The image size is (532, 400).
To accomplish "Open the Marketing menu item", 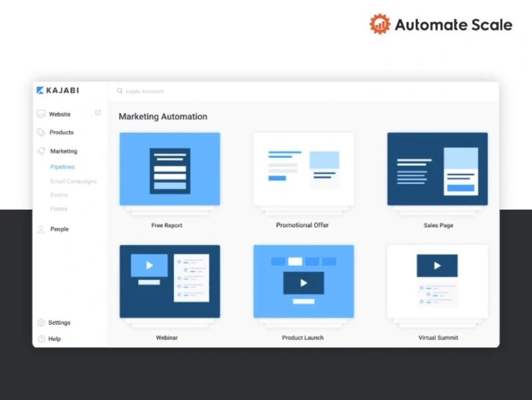I will [64, 151].
